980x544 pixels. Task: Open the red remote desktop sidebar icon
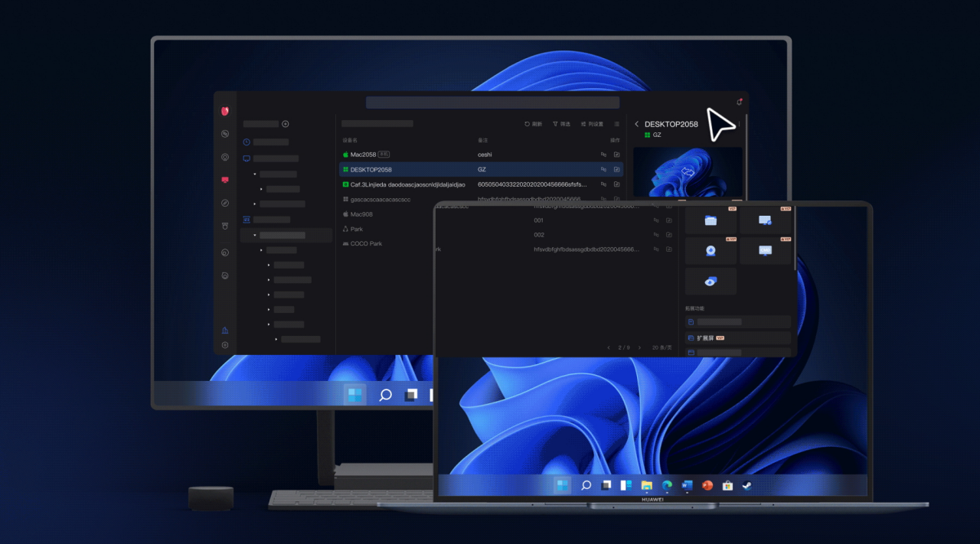225,180
